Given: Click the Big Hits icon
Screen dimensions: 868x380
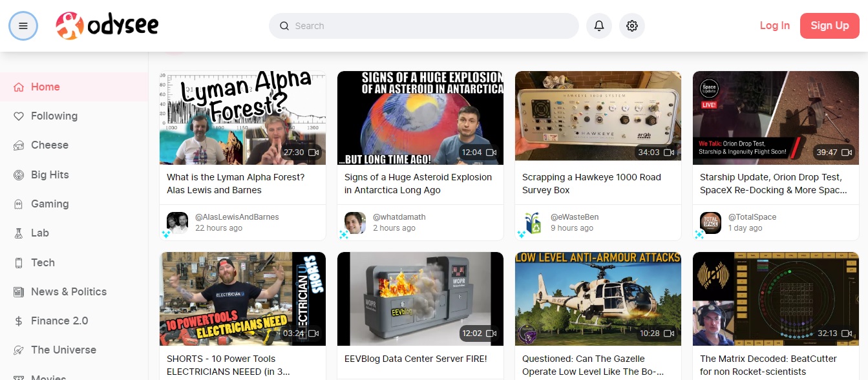Looking at the screenshot, I should pos(19,175).
